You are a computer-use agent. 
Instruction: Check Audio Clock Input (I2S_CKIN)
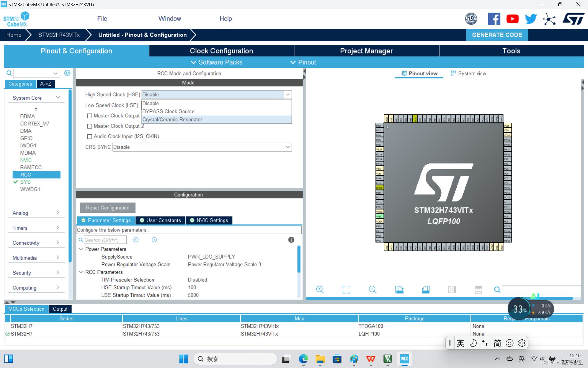89,137
